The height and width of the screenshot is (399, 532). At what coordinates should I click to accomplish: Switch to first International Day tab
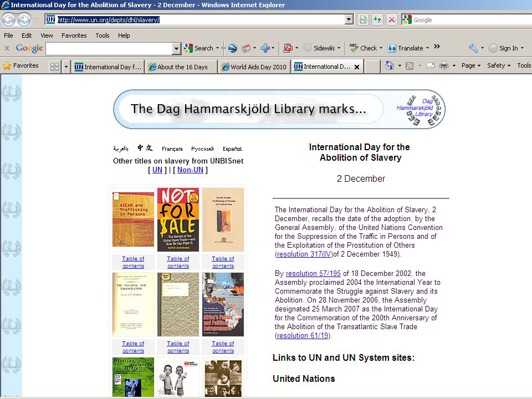108,67
